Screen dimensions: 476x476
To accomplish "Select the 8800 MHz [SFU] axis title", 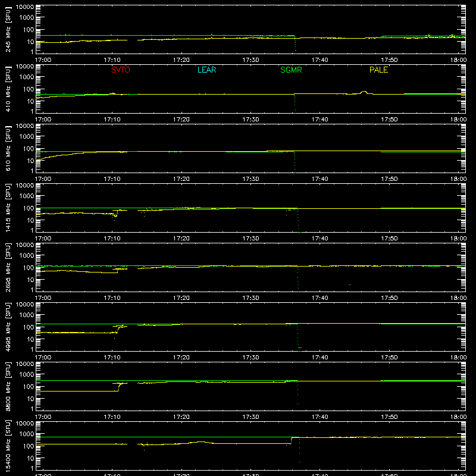I will click(8, 386).
